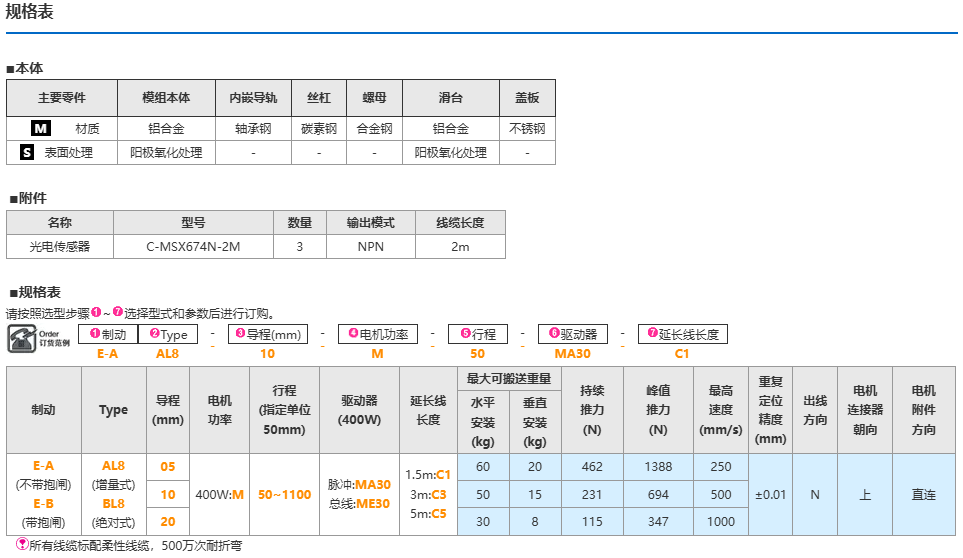Click the step 2 Type box

click(x=168, y=335)
